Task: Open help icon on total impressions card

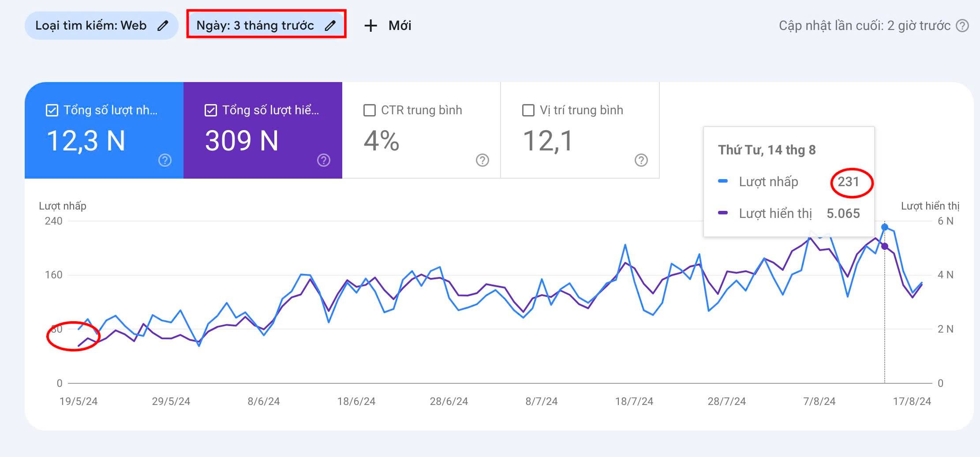Action: (324, 160)
